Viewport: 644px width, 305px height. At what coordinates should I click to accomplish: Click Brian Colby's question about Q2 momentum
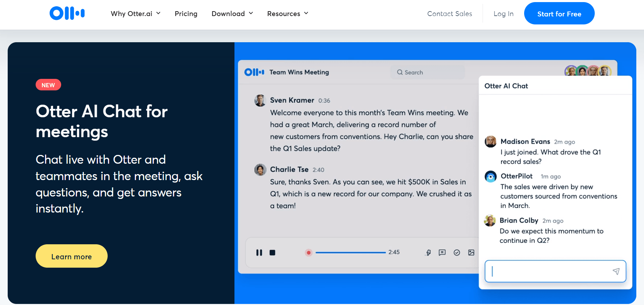(551, 236)
